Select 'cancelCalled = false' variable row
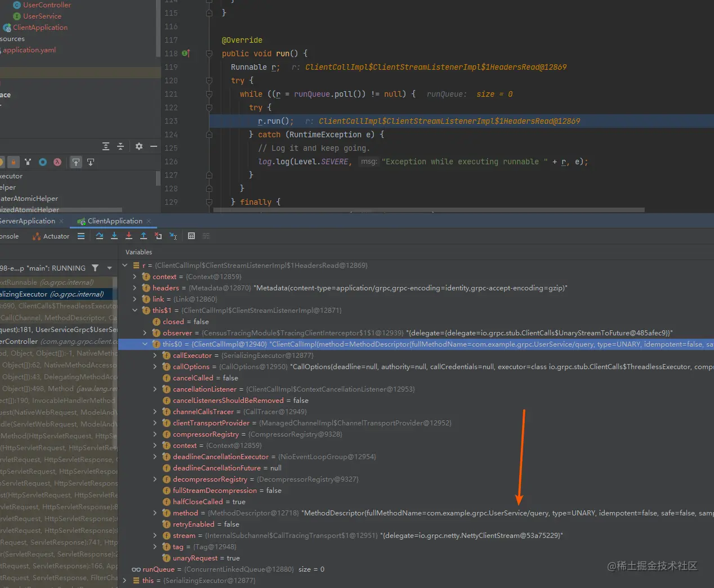 click(416, 378)
